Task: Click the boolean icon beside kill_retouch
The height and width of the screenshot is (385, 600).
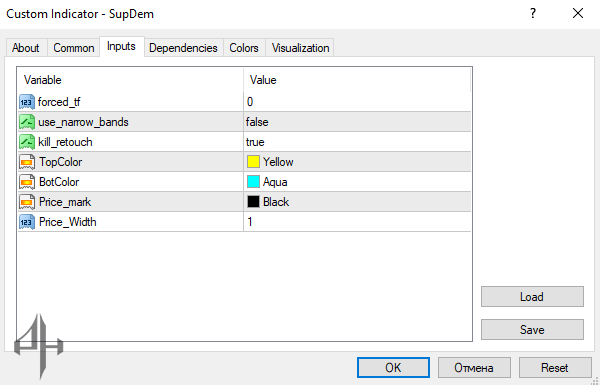Action: 26,142
